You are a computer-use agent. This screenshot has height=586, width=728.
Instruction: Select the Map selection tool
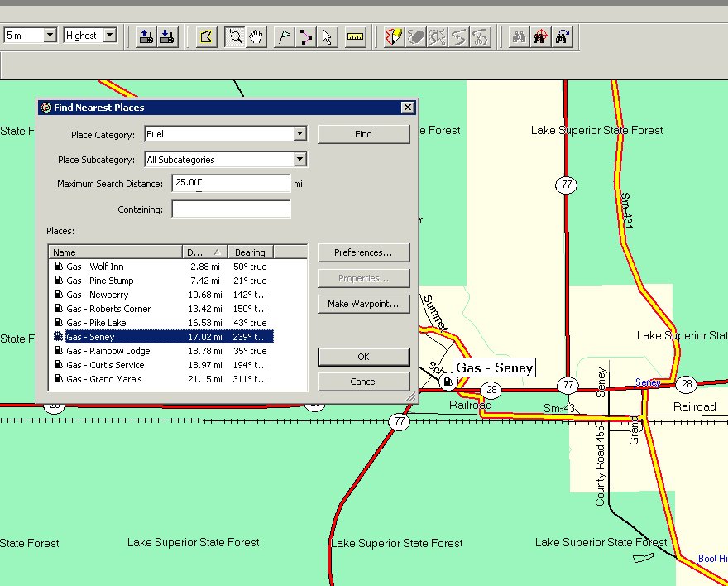coord(206,36)
